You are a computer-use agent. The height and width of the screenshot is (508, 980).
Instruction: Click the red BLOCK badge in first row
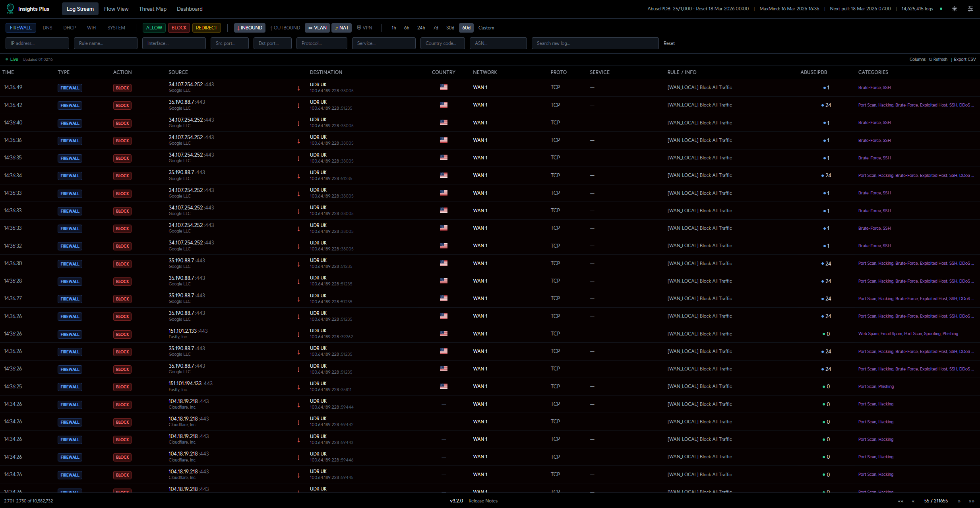pyautogui.click(x=122, y=88)
